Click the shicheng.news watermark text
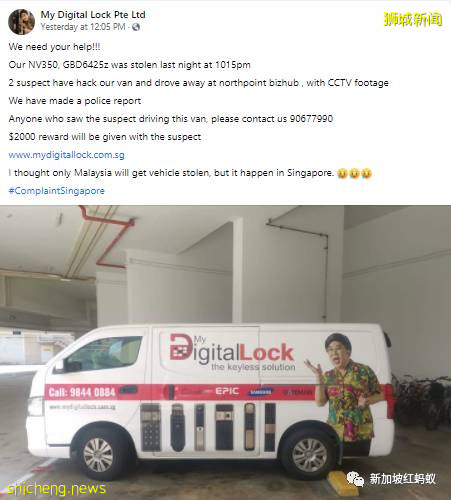Screen dimensions: 451x500 [56, 489]
